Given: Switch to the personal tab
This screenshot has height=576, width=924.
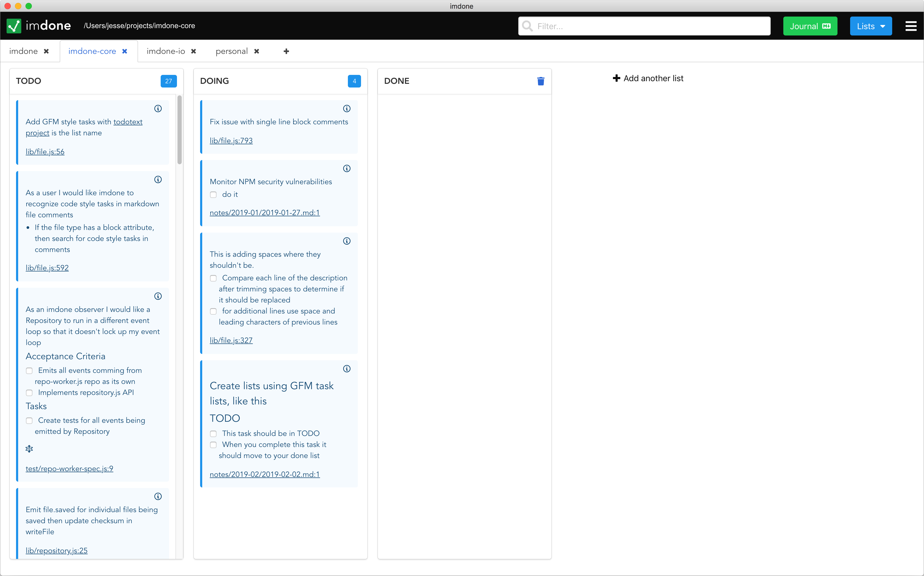Looking at the screenshot, I should pos(231,51).
